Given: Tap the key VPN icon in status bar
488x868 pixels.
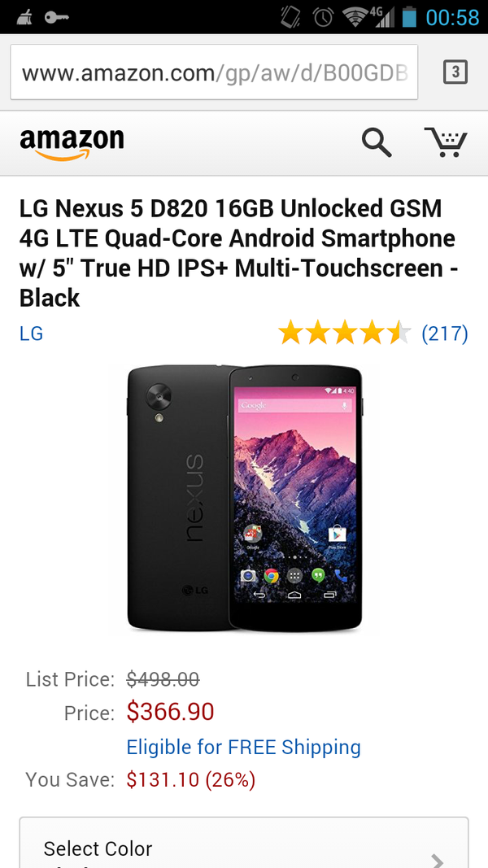Looking at the screenshot, I should 56,18.
